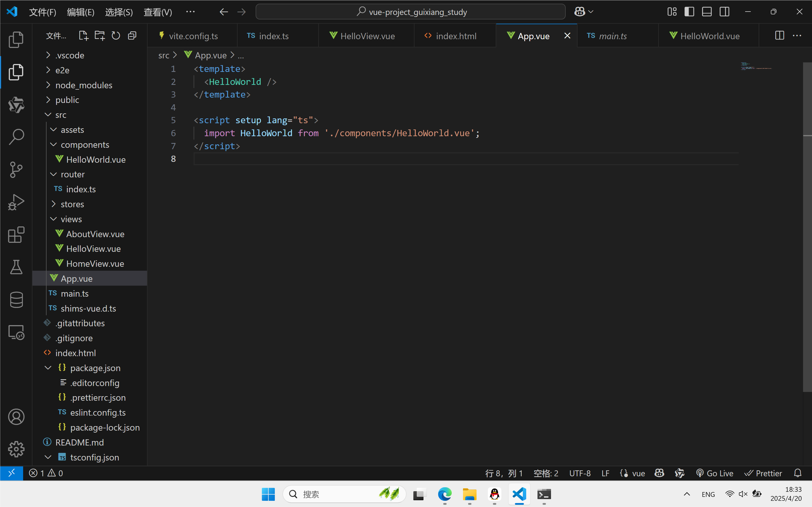Open Run and Debug view
This screenshot has height=507, width=812.
pos(16,202)
